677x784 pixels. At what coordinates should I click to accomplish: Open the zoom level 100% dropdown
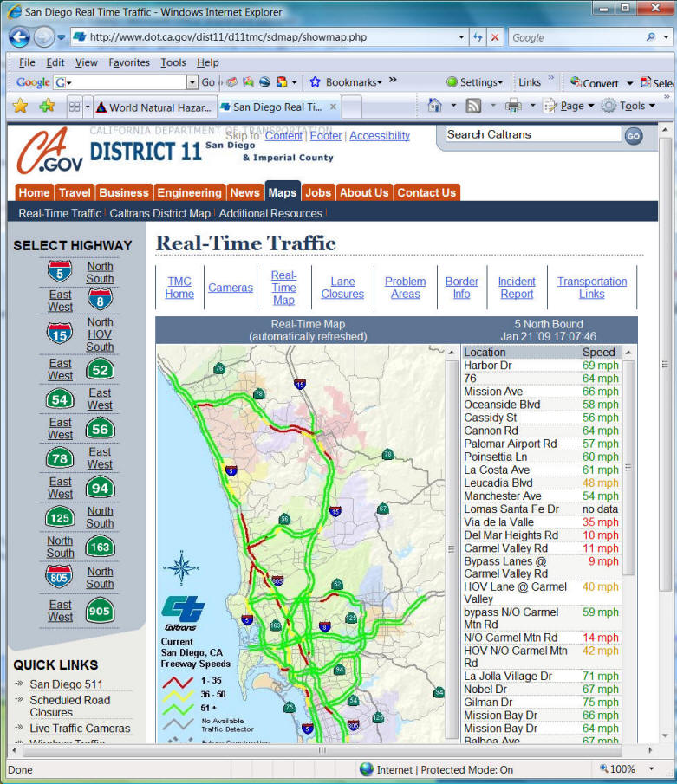coord(651,769)
